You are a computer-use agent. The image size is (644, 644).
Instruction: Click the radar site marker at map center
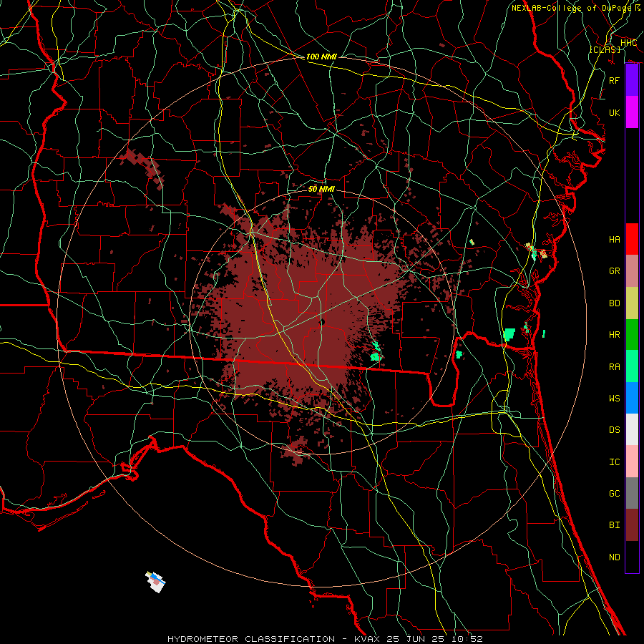323,322
